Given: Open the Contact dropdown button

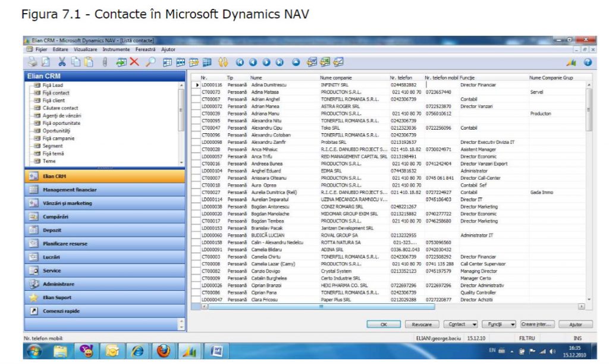Looking at the screenshot, I should point(461,324).
